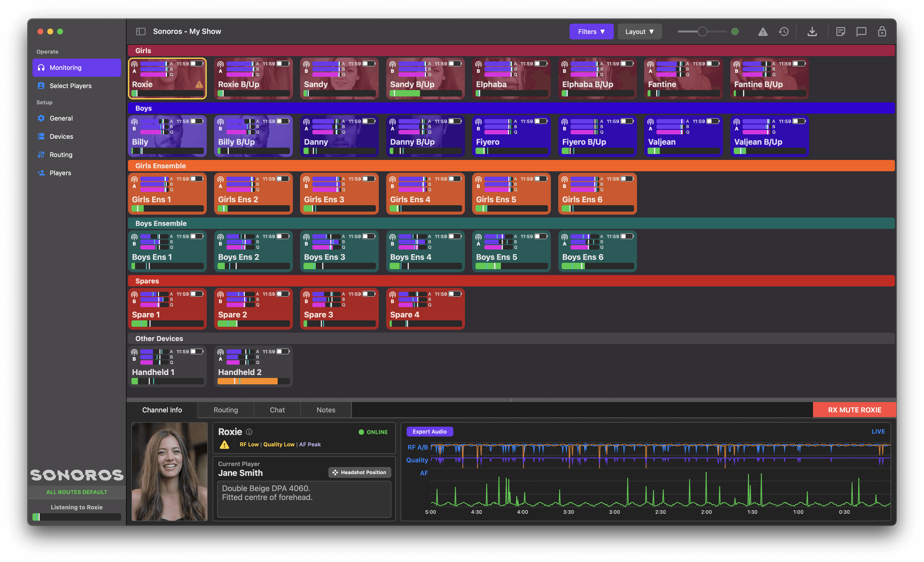Select the Handheld 2 channel tile

click(x=253, y=366)
